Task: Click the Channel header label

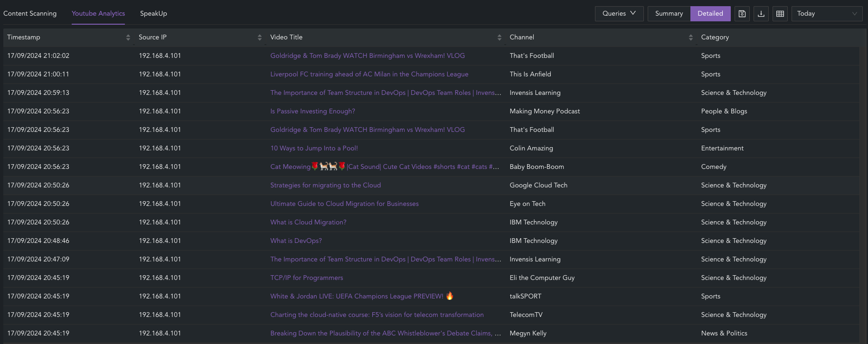Action: (x=522, y=37)
